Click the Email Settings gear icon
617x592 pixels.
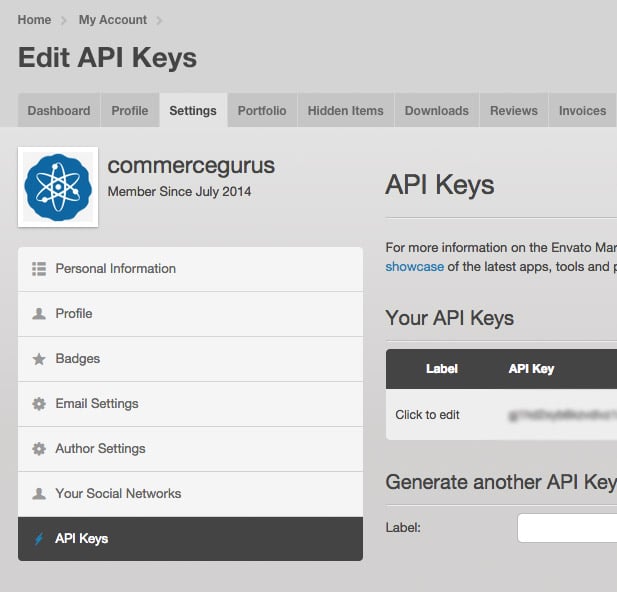pos(39,404)
